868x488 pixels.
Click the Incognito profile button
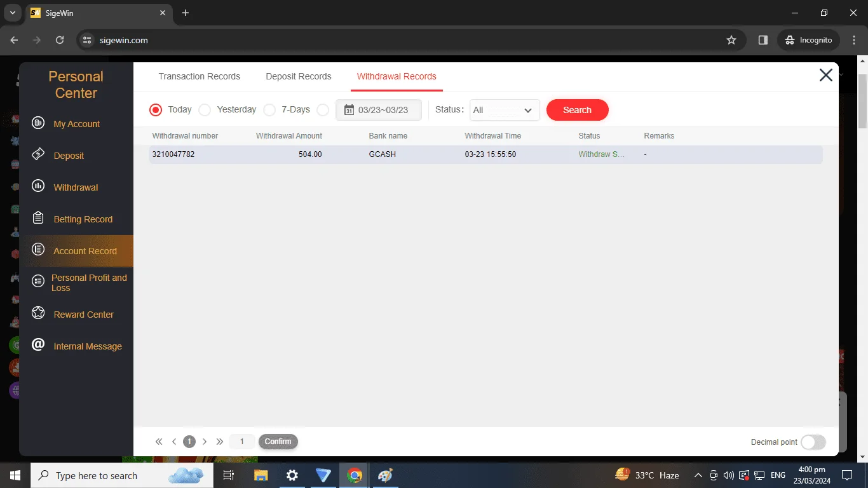pyautogui.click(x=808, y=40)
